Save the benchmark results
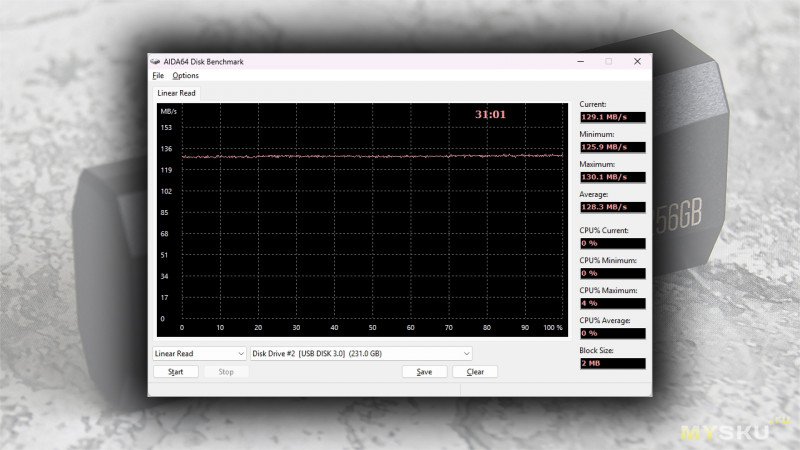Viewport: 800px width, 450px height. 424,372
